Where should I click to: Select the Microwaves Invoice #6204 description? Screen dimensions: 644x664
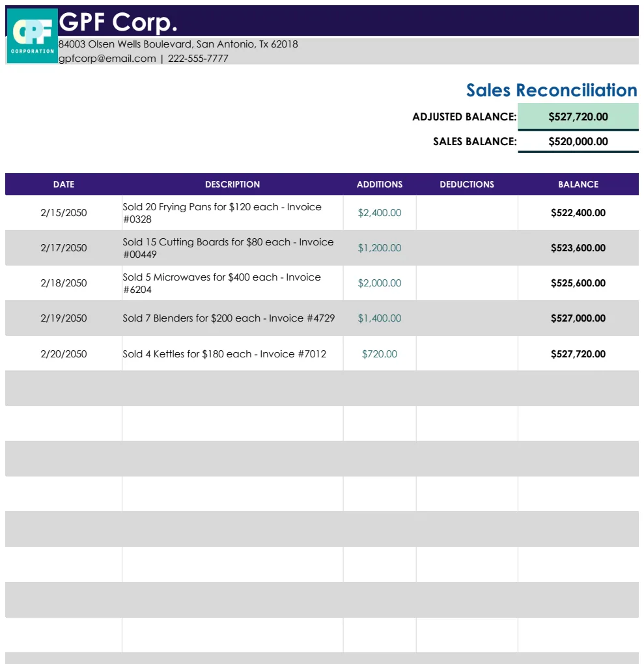(232, 283)
